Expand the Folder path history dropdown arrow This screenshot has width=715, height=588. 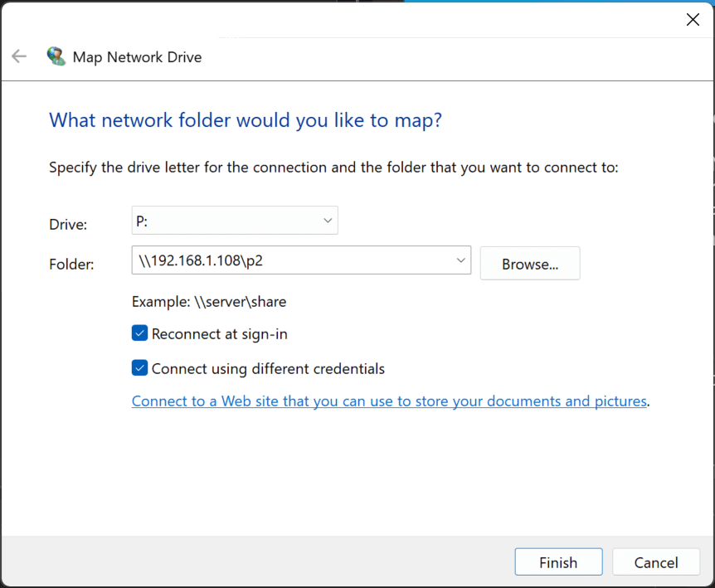point(460,260)
